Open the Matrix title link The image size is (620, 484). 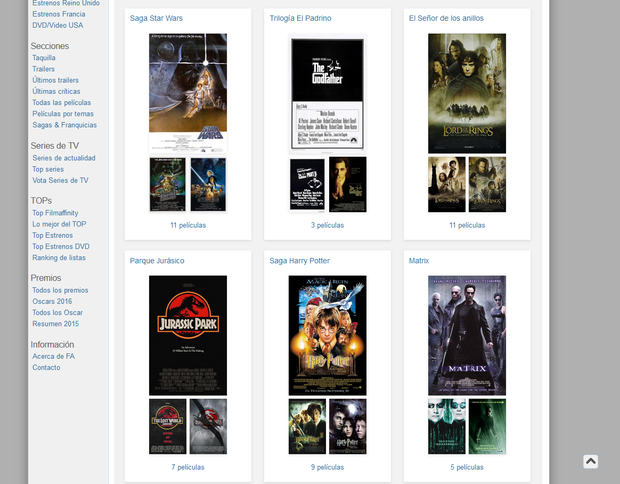coord(419,261)
